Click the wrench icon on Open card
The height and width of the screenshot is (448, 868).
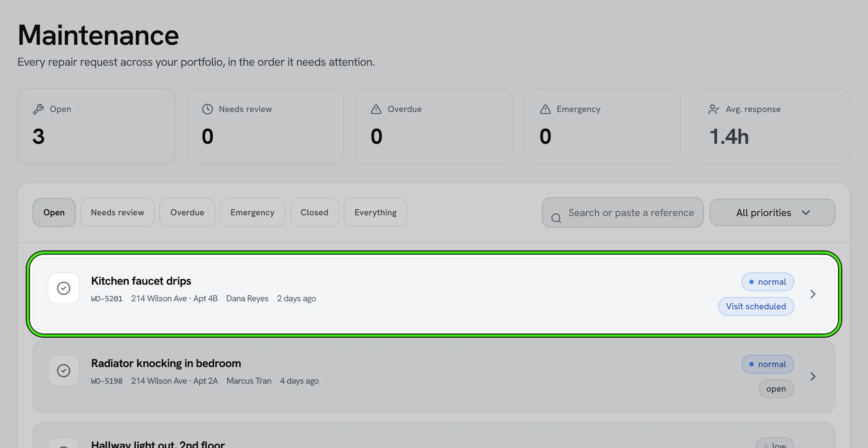38,109
